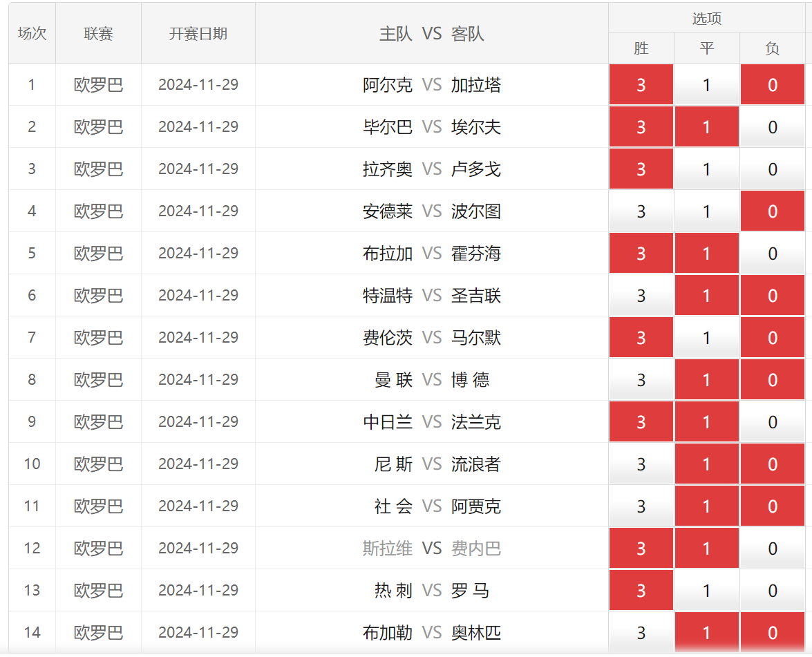Select draw for 拉齐奥 VS 卢多戈
Image resolution: width=812 pixels, height=657 pixels.
[x=706, y=169]
